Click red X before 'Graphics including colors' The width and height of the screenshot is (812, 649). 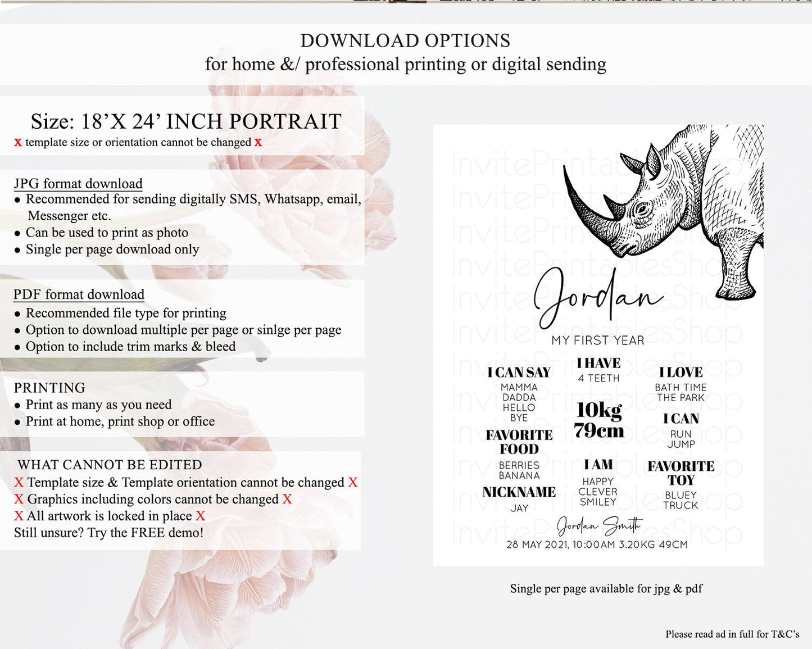tap(19, 499)
